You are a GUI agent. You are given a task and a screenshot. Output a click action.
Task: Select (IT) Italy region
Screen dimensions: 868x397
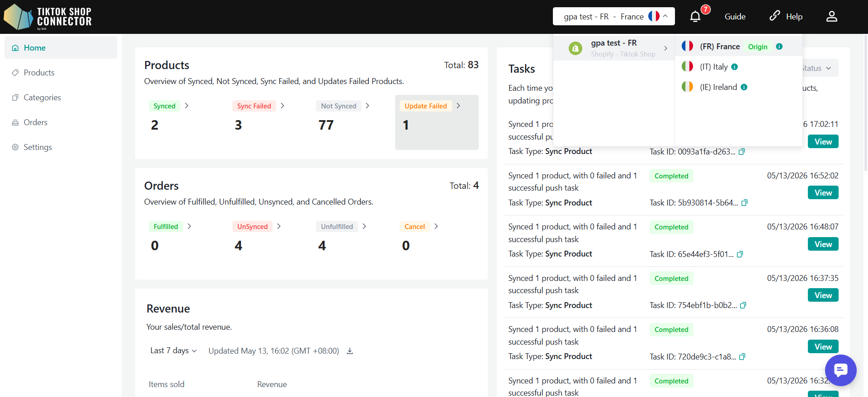coord(739,67)
